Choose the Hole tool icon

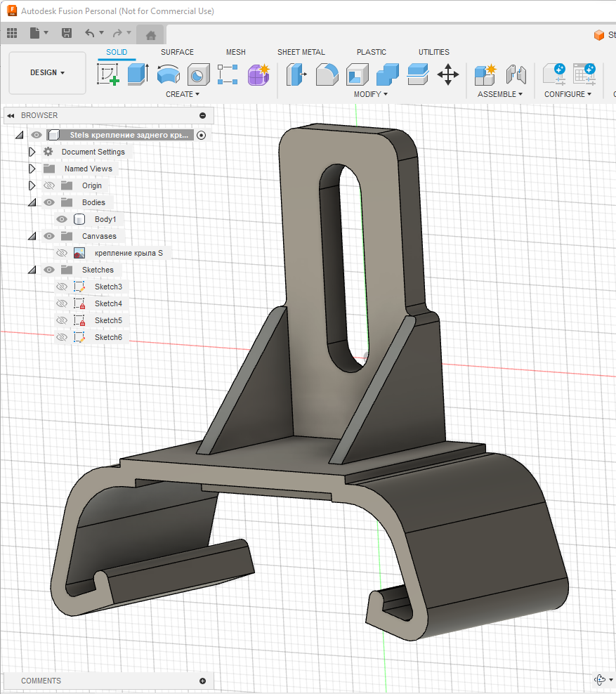[198, 74]
